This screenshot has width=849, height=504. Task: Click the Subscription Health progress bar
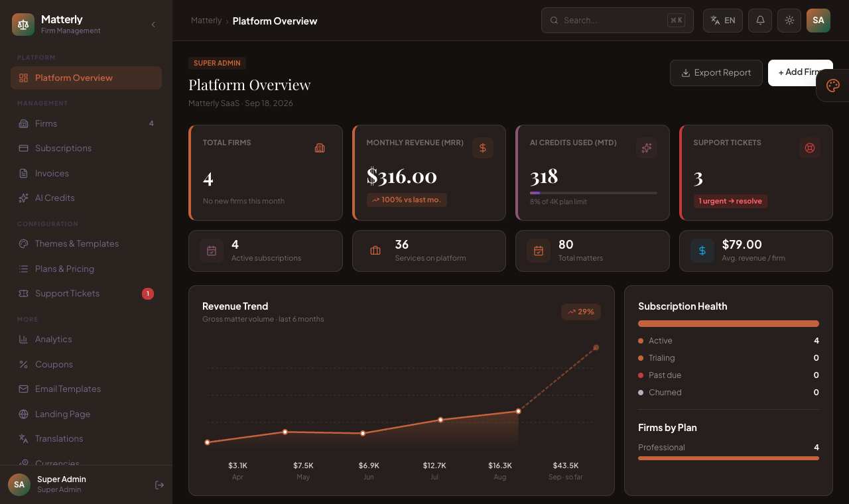[x=728, y=324]
